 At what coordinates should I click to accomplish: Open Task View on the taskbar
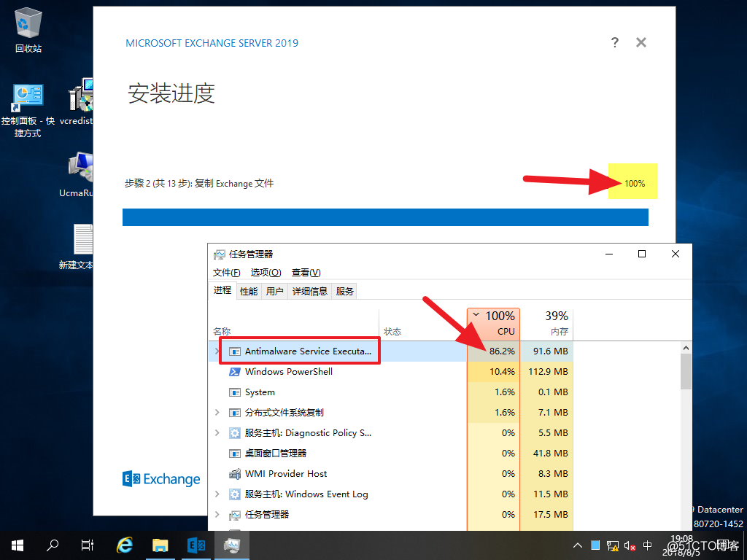(x=88, y=545)
